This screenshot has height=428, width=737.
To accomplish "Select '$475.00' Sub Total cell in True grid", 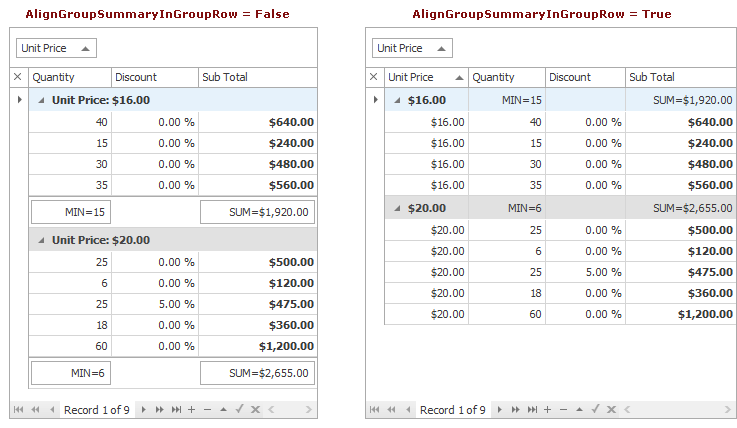I will click(681, 272).
